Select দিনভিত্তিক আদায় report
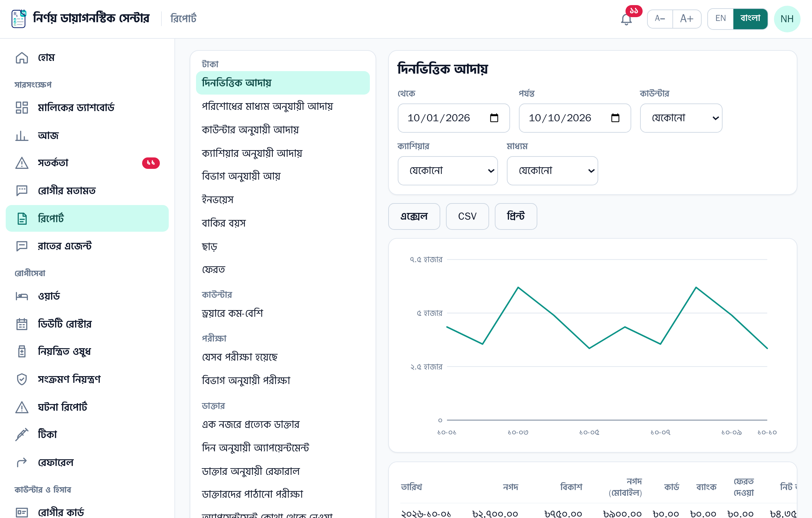The height and width of the screenshot is (518, 812). click(283, 83)
